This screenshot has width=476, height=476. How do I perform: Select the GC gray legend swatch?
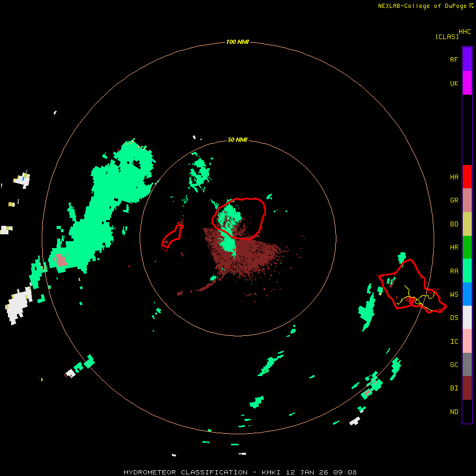coord(467,364)
